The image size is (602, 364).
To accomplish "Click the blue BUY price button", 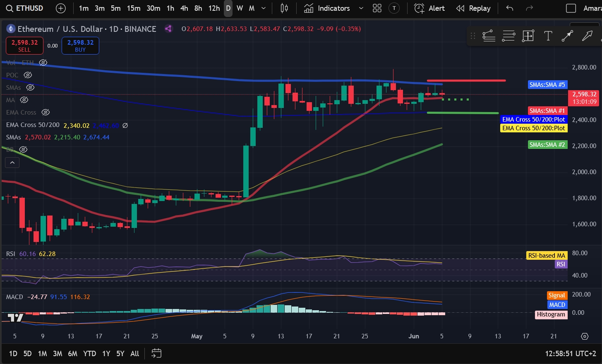I will [80, 45].
